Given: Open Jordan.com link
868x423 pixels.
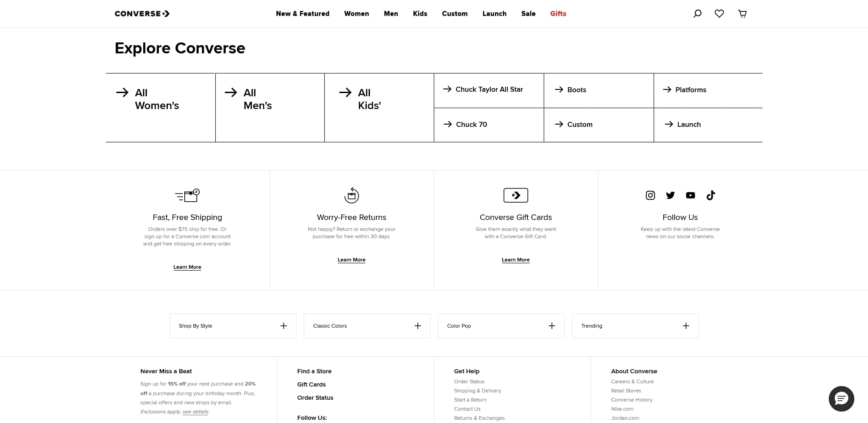Looking at the screenshot, I should click(625, 418).
